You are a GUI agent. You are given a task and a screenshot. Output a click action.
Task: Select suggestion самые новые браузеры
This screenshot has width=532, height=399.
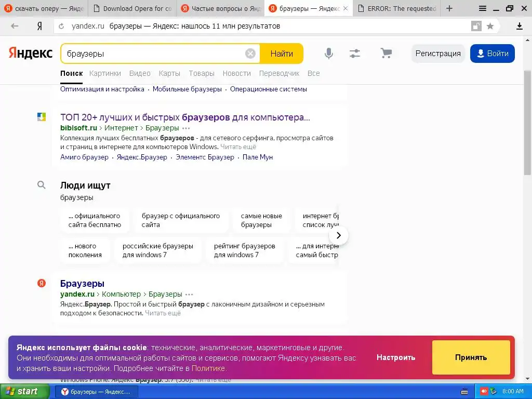coord(261,220)
